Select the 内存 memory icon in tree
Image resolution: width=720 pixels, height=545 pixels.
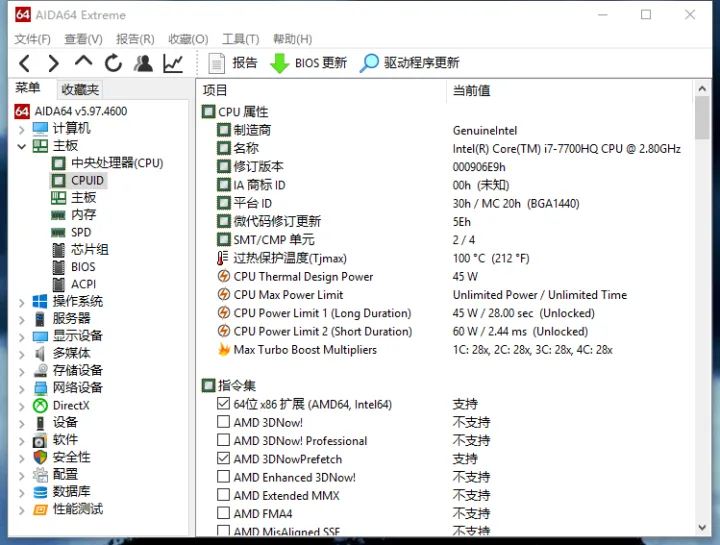point(58,215)
